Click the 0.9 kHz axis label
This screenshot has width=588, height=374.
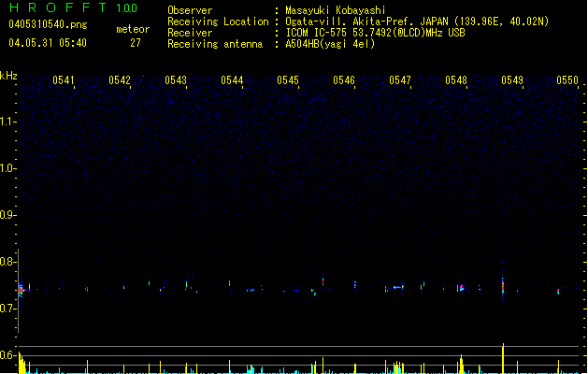7,215
